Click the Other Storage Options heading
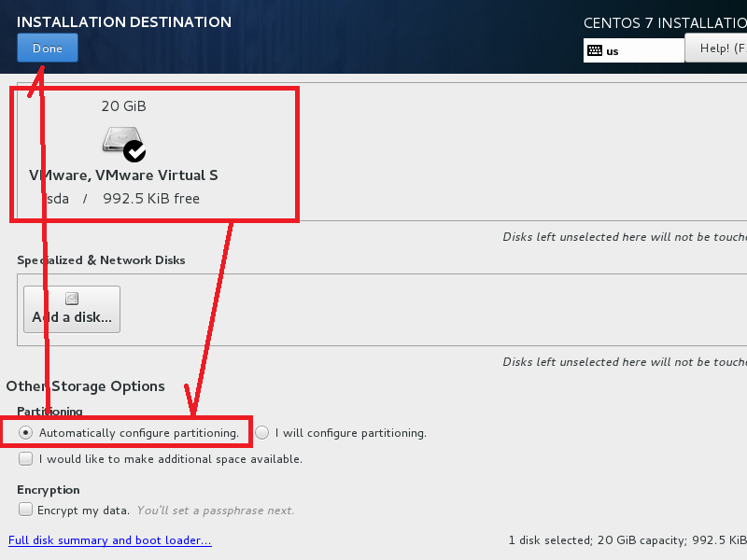Image resolution: width=747 pixels, height=560 pixels. (x=85, y=386)
